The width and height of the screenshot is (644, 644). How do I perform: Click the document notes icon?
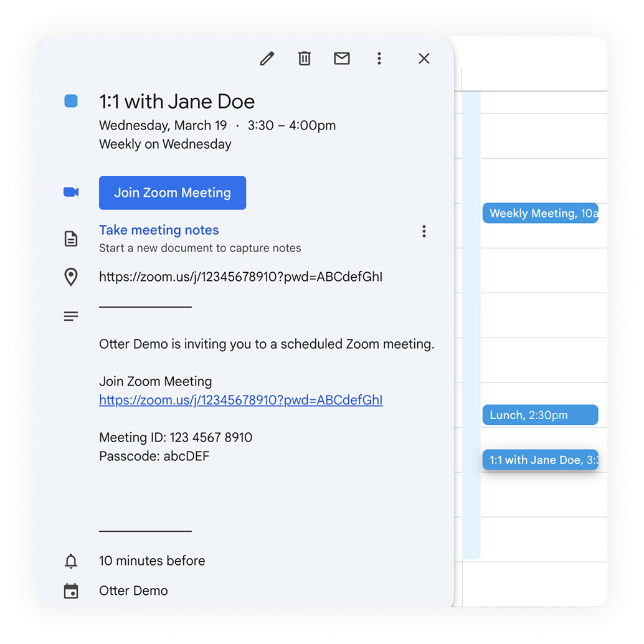click(71, 239)
